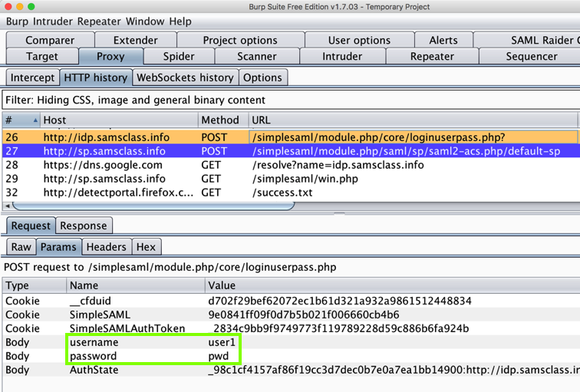
Task: Open the WebSockets history sub-tab
Action: click(185, 77)
